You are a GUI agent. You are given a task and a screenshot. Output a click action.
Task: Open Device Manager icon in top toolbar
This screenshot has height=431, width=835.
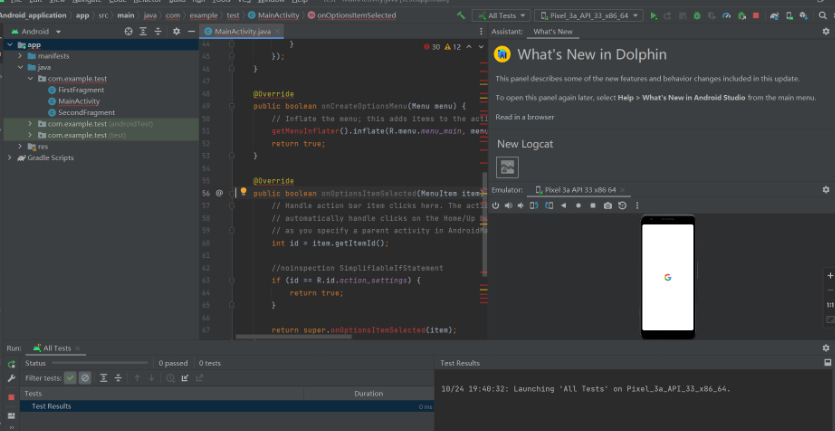(x=789, y=16)
